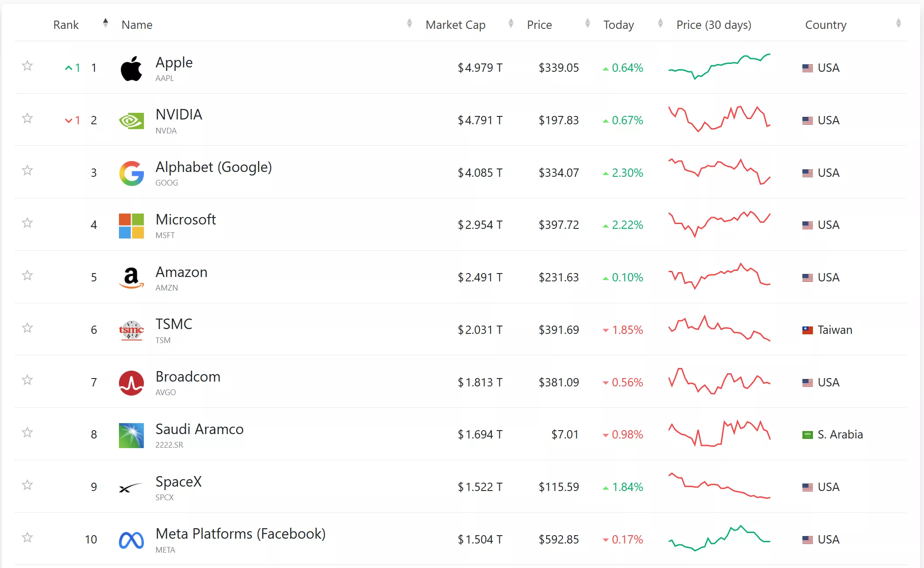924x568 pixels.
Task: Click the Taiwan flag icon
Action: point(808,330)
